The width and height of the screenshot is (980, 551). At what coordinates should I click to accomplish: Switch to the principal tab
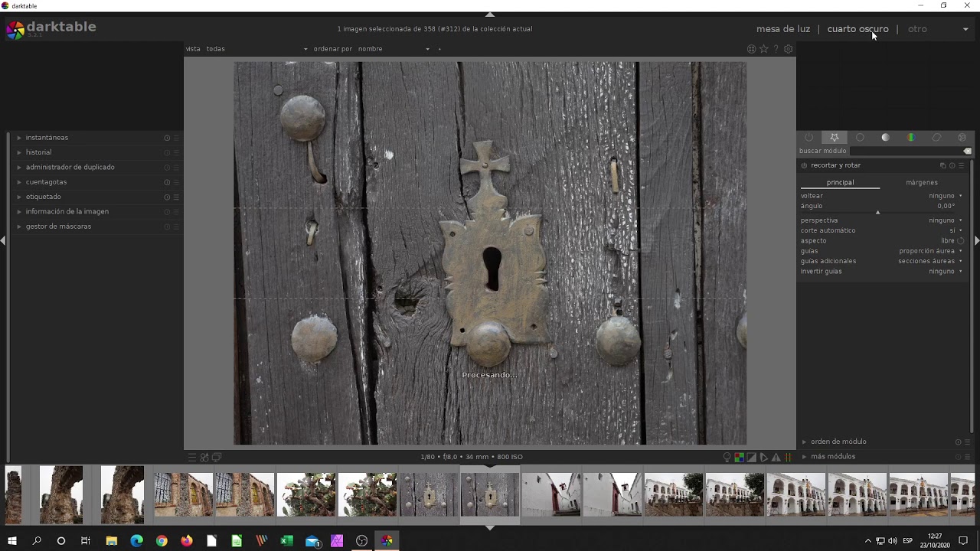840,183
